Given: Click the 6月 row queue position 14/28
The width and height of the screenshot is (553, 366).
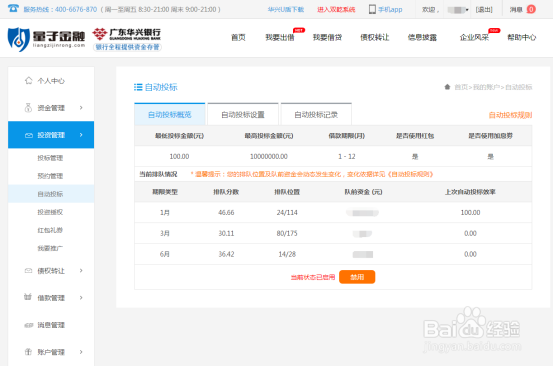Looking at the screenshot, I should click(x=287, y=254).
